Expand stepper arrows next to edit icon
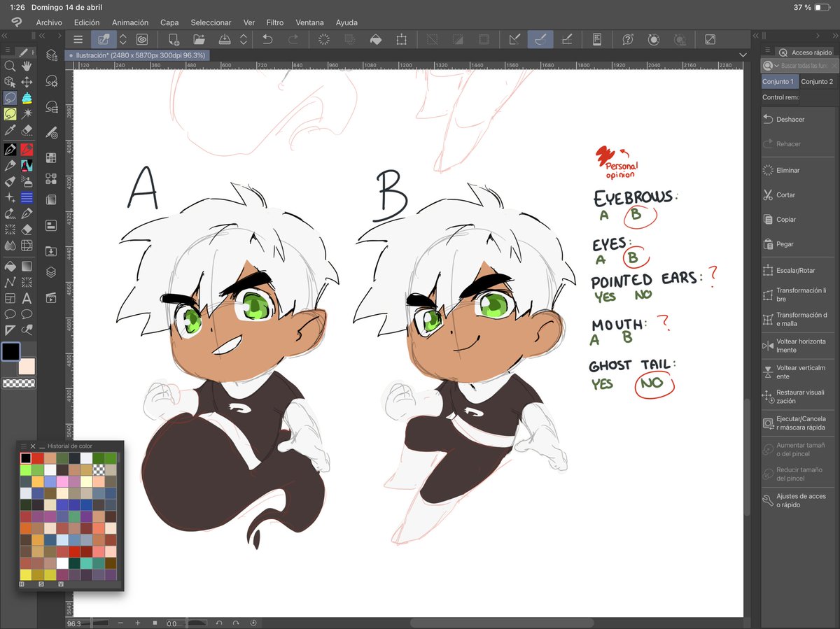 pos(123,40)
